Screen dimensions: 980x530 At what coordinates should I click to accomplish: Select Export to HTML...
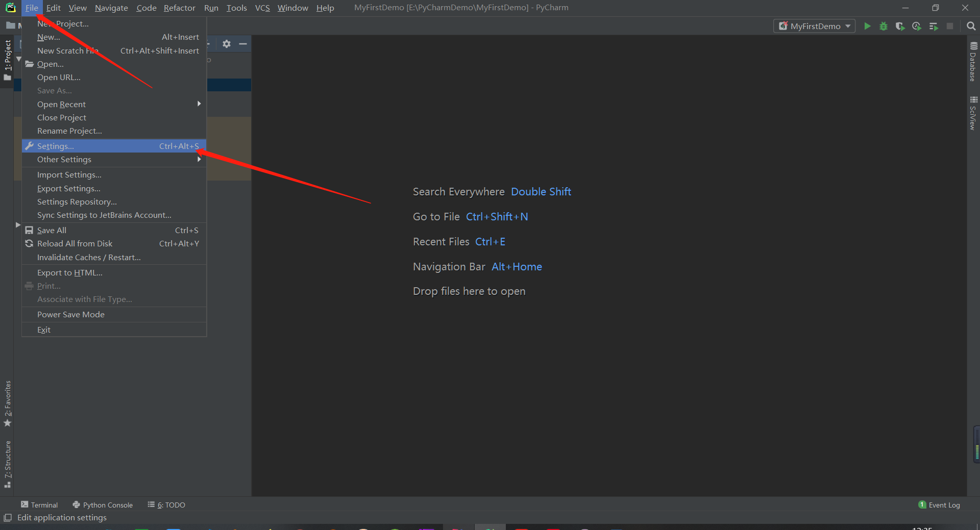coord(114,273)
